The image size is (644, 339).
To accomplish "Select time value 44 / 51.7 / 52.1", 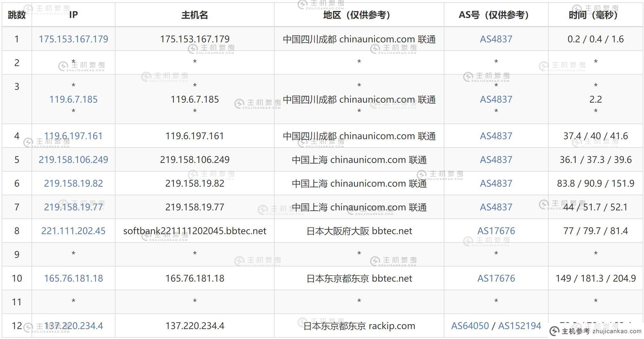I will coord(596,207).
